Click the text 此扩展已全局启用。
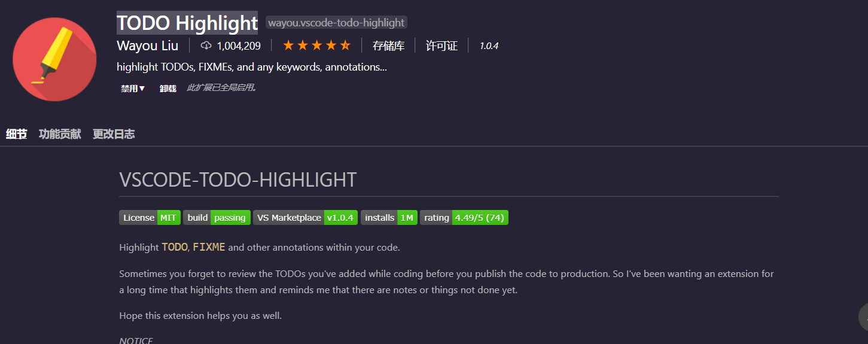Screen dimensions: 868x344 click(x=222, y=88)
